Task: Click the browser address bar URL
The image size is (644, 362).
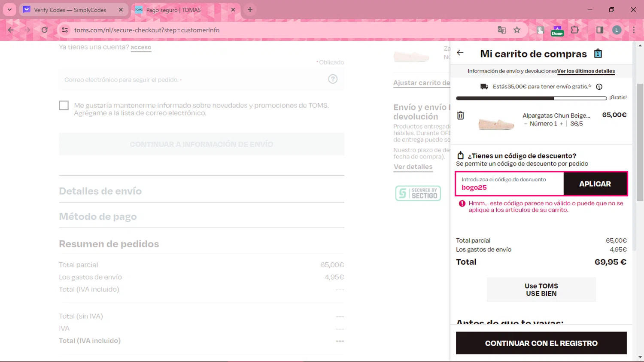Action: click(146, 30)
